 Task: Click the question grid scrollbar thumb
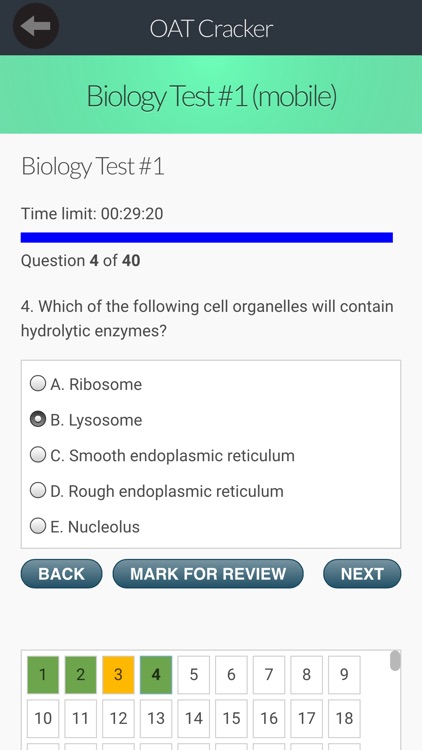point(395,661)
